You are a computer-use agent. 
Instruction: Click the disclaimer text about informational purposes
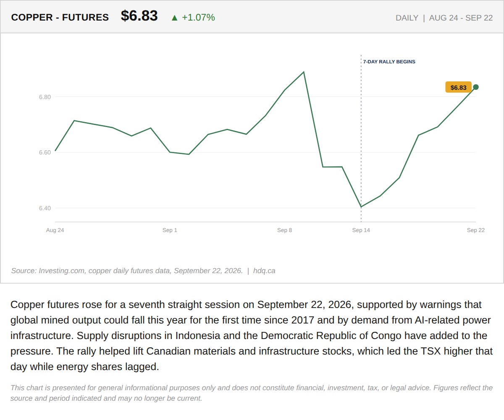[252, 393]
